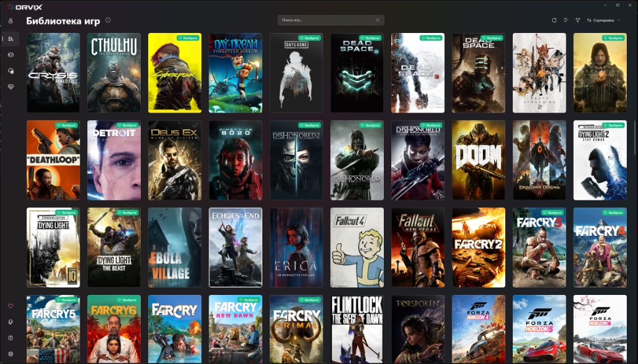638x364 pixels.
Task: Click the search magnifier icon
Action: point(378,21)
